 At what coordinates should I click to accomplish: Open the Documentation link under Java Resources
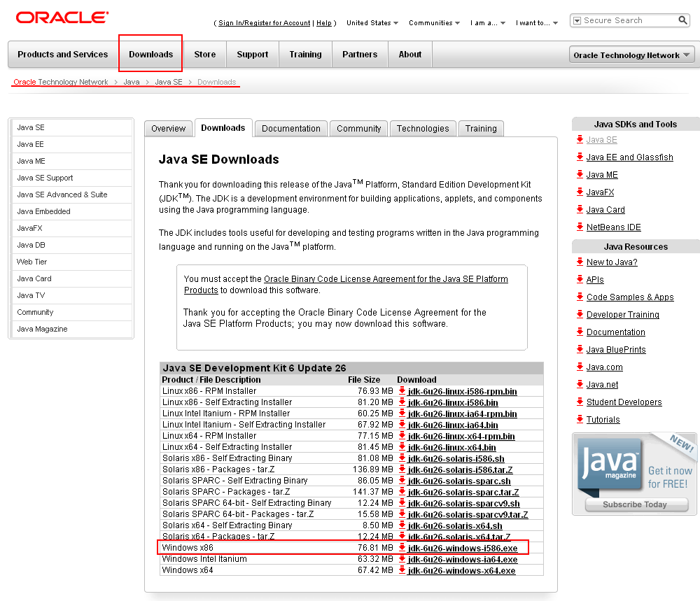[615, 332]
